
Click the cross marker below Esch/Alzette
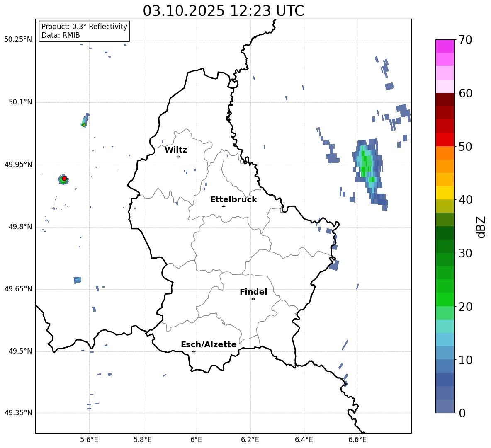click(x=194, y=351)
